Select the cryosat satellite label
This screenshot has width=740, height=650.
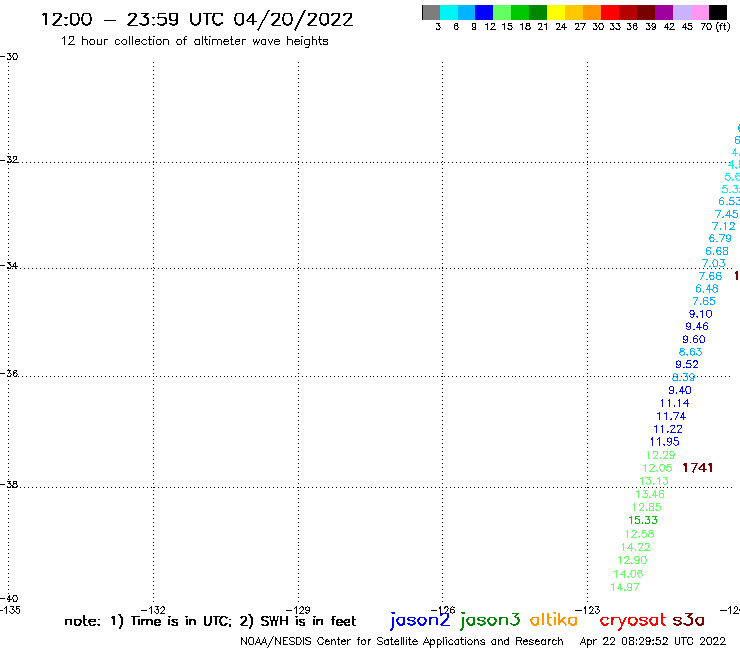[x=633, y=621]
